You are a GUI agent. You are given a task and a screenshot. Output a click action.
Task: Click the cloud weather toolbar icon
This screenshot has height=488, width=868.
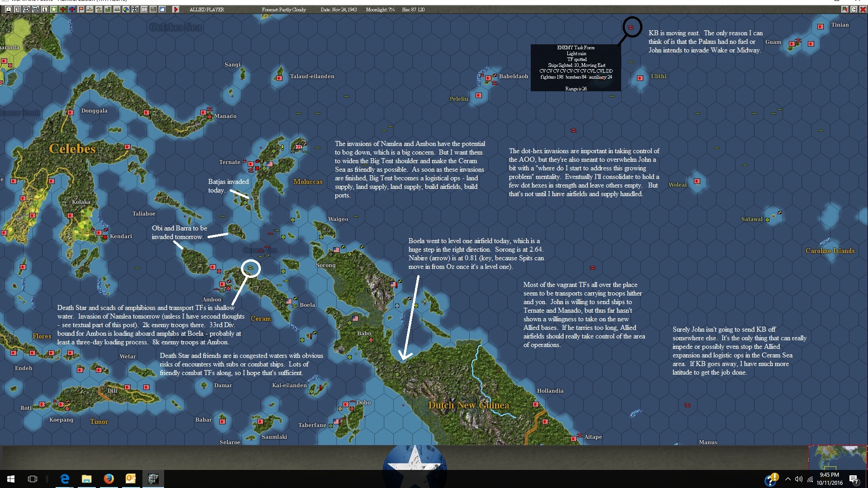162,9
